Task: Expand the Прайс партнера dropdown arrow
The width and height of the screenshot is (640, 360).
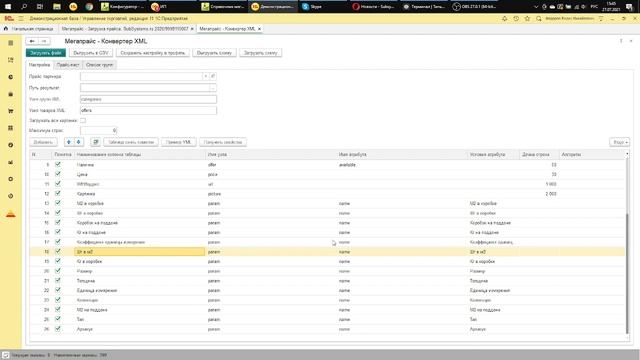Action: (206, 76)
